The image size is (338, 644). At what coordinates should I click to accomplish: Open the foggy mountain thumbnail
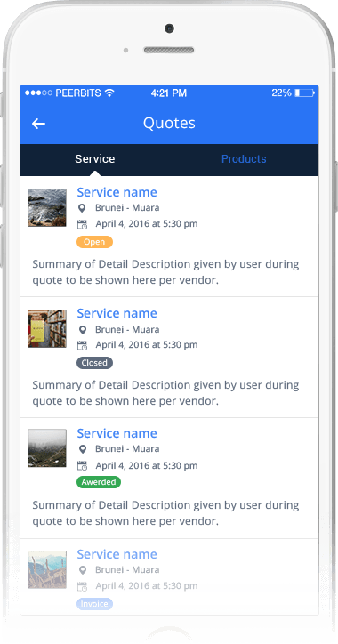tap(47, 448)
